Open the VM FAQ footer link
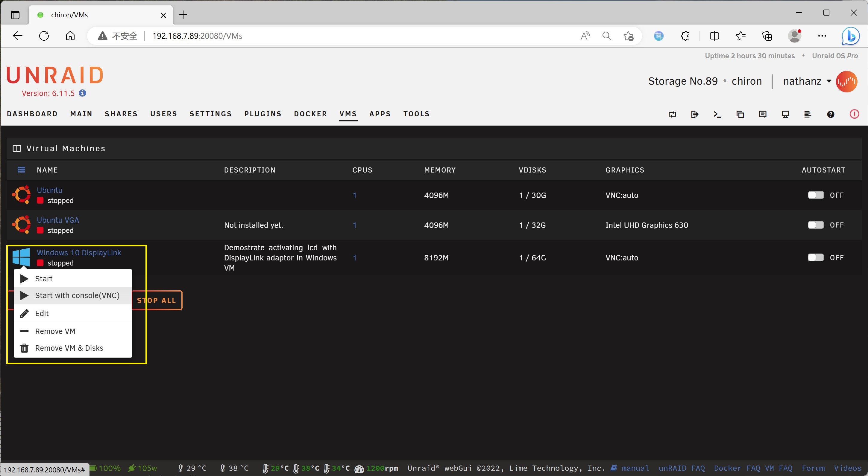The width and height of the screenshot is (868, 476). point(779,468)
